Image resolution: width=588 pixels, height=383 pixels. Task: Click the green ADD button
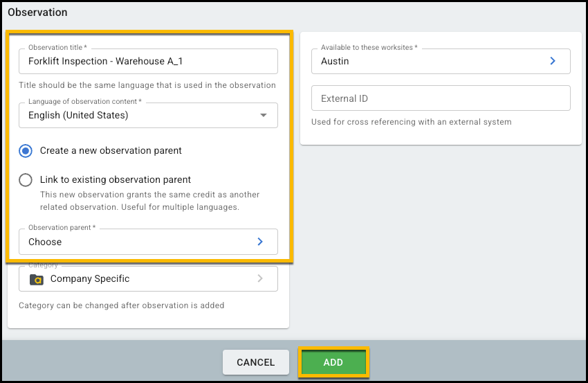coord(333,362)
